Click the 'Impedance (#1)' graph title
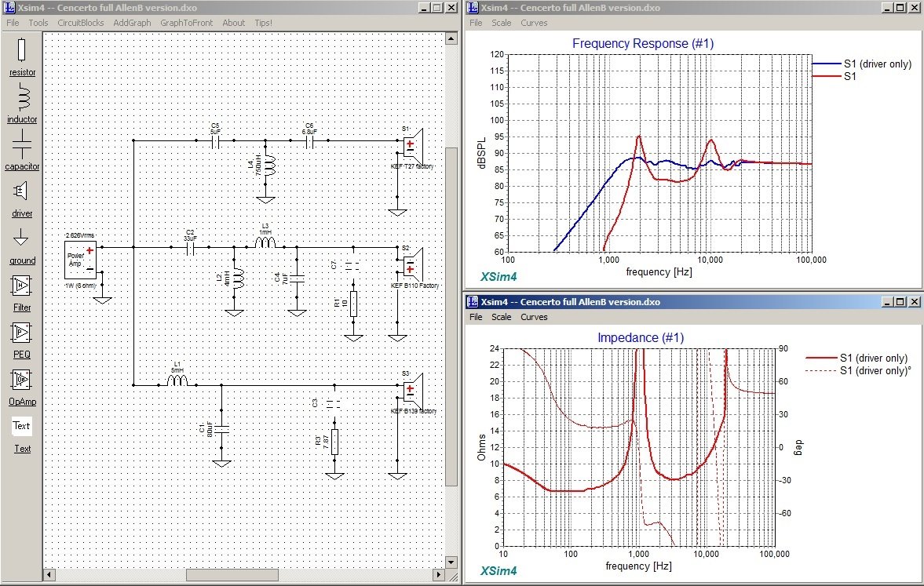Image resolution: width=924 pixels, height=586 pixels. pyautogui.click(x=641, y=338)
